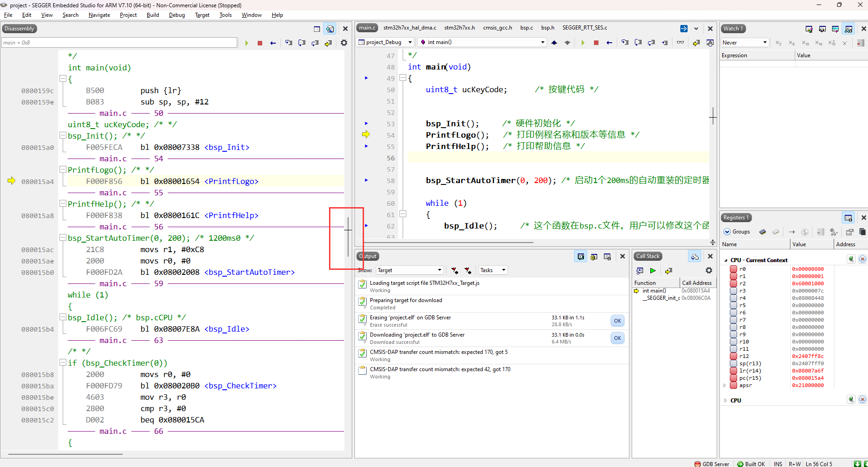Expand Groups dropdown in Registers
The height and width of the screenshot is (467, 868).
(737, 232)
